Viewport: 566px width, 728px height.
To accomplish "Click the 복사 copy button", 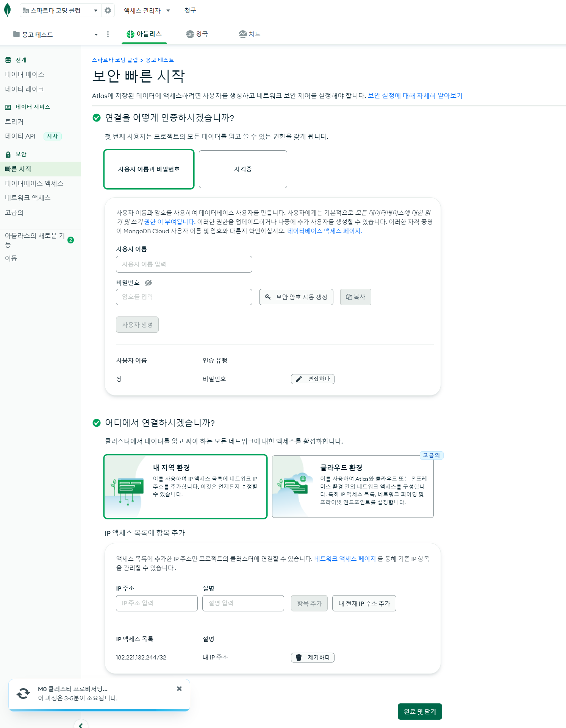I will coord(356,297).
